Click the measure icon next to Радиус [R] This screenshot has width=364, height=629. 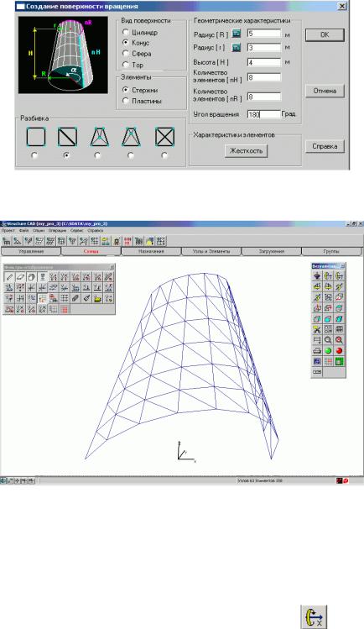[237, 34]
